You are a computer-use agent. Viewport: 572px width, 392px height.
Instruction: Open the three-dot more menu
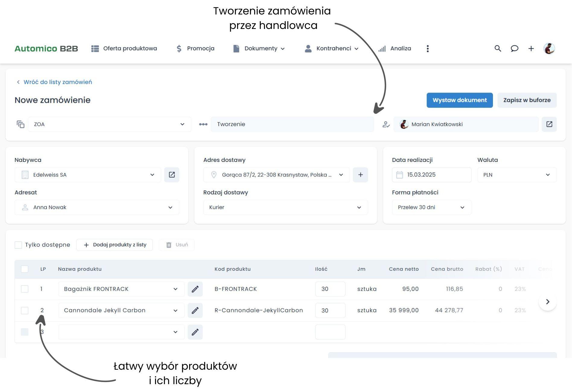click(x=427, y=49)
